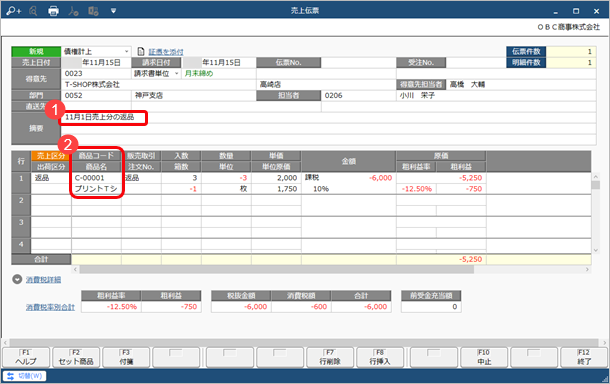Click the function bar right scroll arrow

(605, 343)
